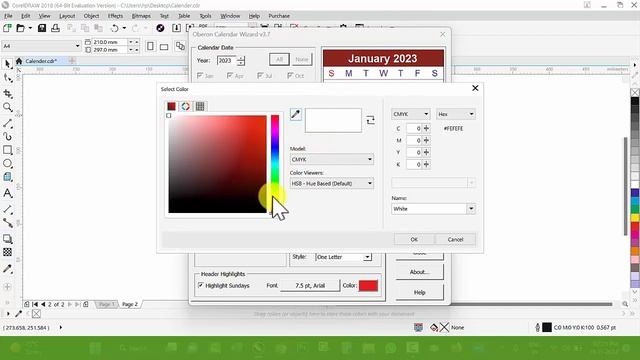
Task: Toggle the Jul month checkbox
Action: click(x=260, y=76)
